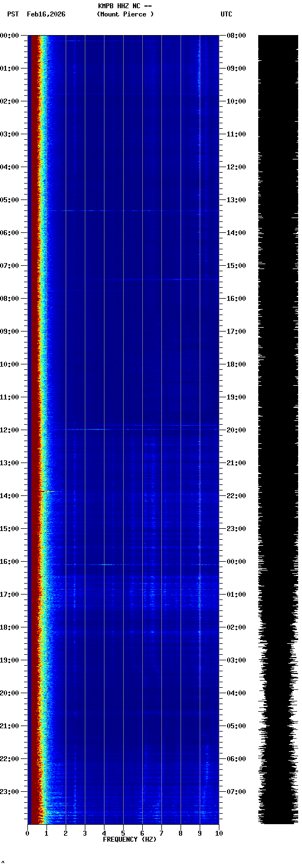The width and height of the screenshot is (302, 868).
Task: Click the bright 4 Hz streak after 16:00 PST
Action: tap(108, 564)
